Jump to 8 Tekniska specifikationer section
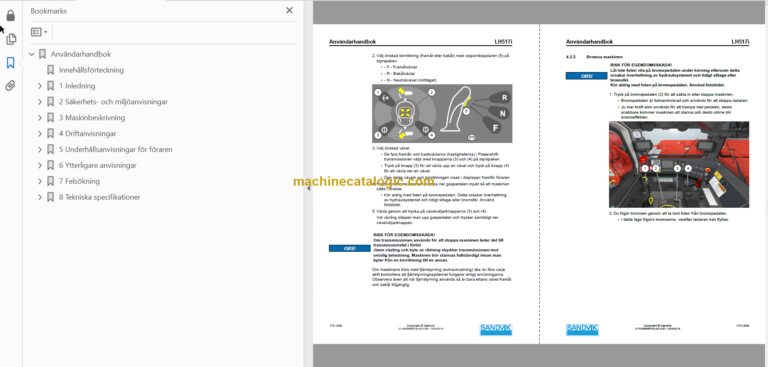This screenshot has width=768, height=367. click(x=99, y=197)
